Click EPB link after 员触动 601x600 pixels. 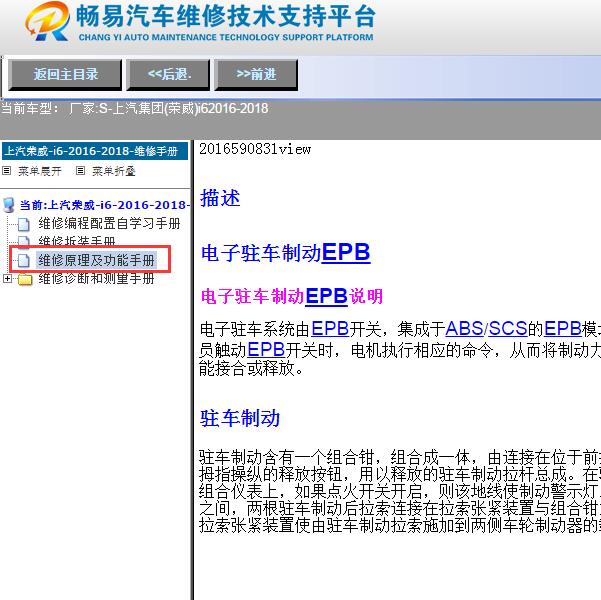pos(266,349)
